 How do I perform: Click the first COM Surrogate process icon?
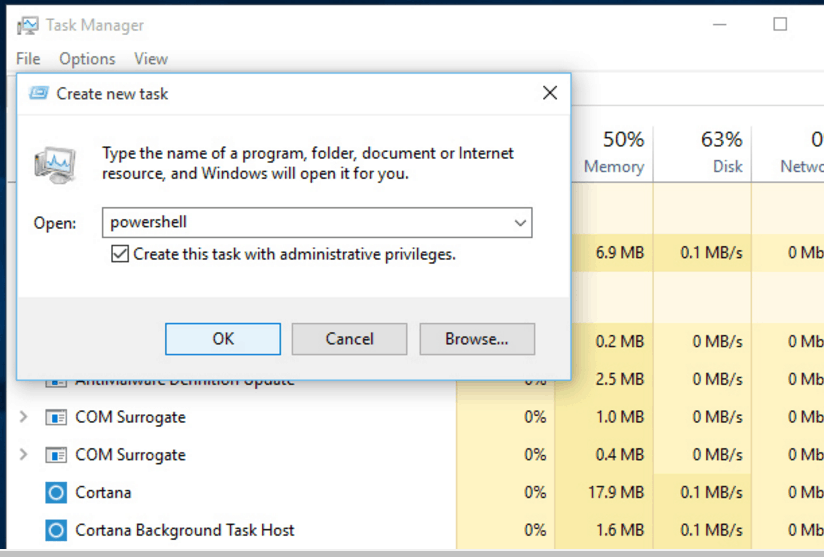pos(56,417)
